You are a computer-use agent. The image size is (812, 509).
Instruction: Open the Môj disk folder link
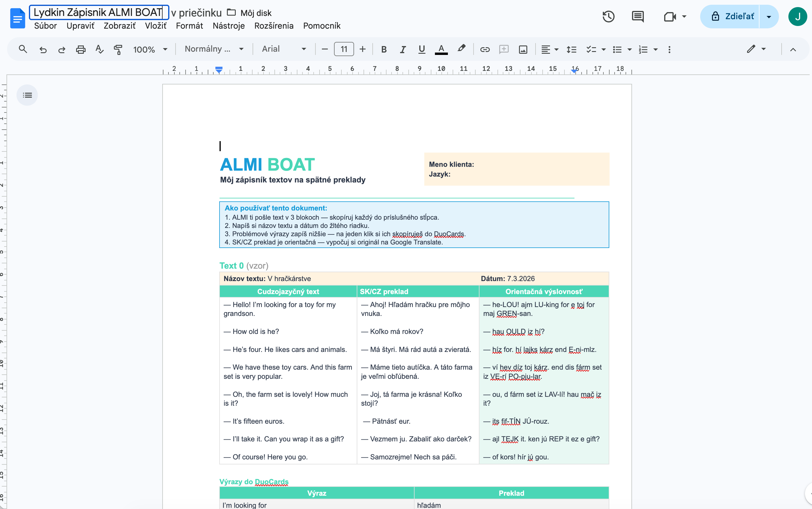coord(255,13)
